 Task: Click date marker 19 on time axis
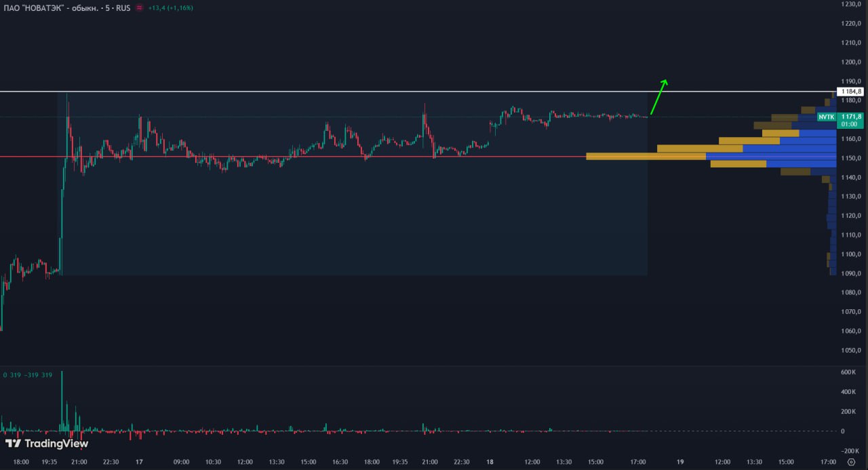point(680,462)
